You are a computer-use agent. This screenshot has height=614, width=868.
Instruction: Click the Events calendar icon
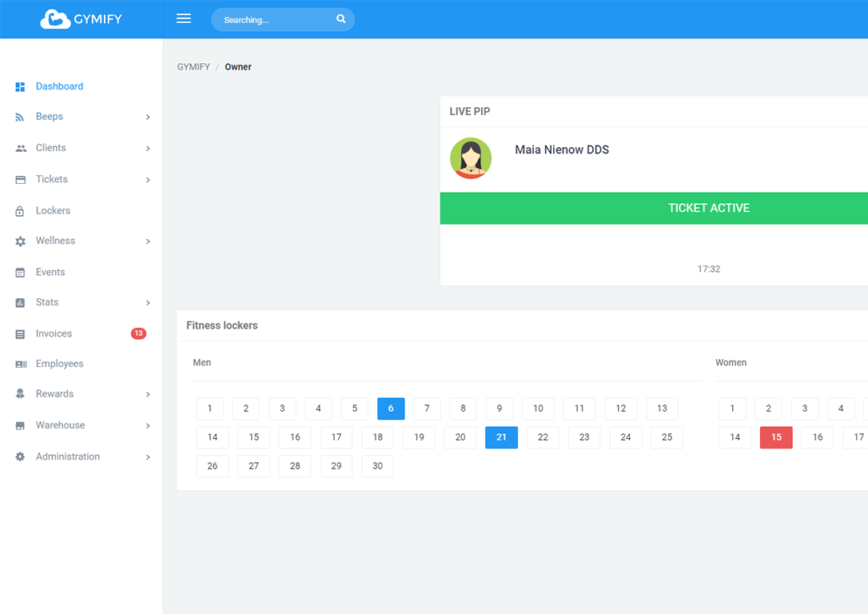[x=20, y=273]
